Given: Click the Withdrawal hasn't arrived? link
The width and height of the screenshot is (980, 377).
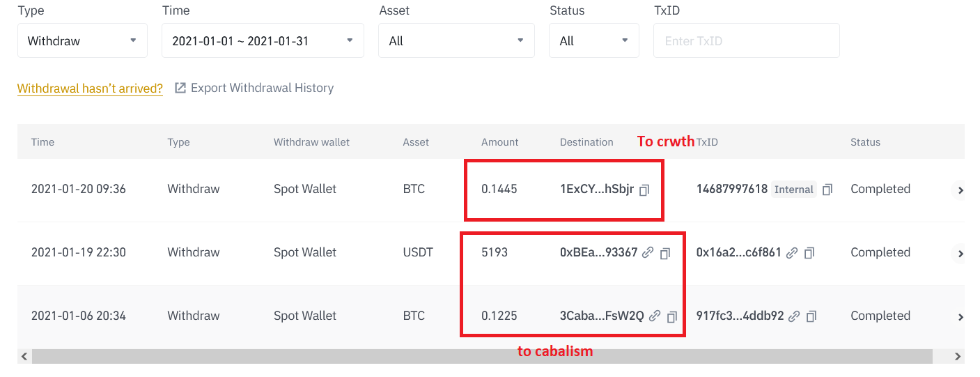Looking at the screenshot, I should 90,89.
